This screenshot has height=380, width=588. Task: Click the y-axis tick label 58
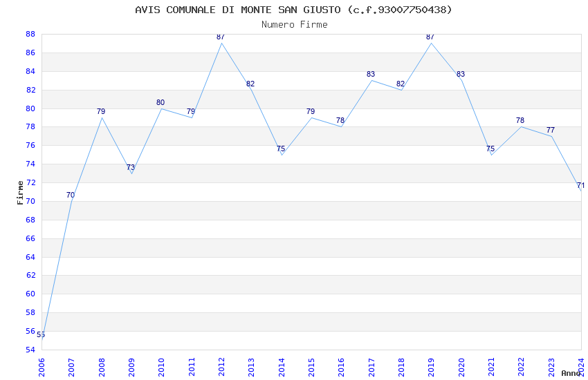coord(30,312)
